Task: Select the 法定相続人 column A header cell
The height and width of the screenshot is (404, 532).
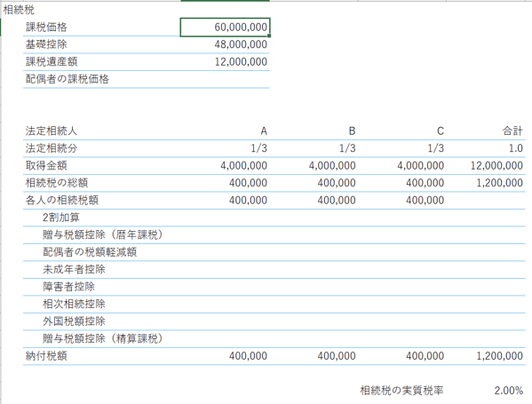Action: [225, 131]
